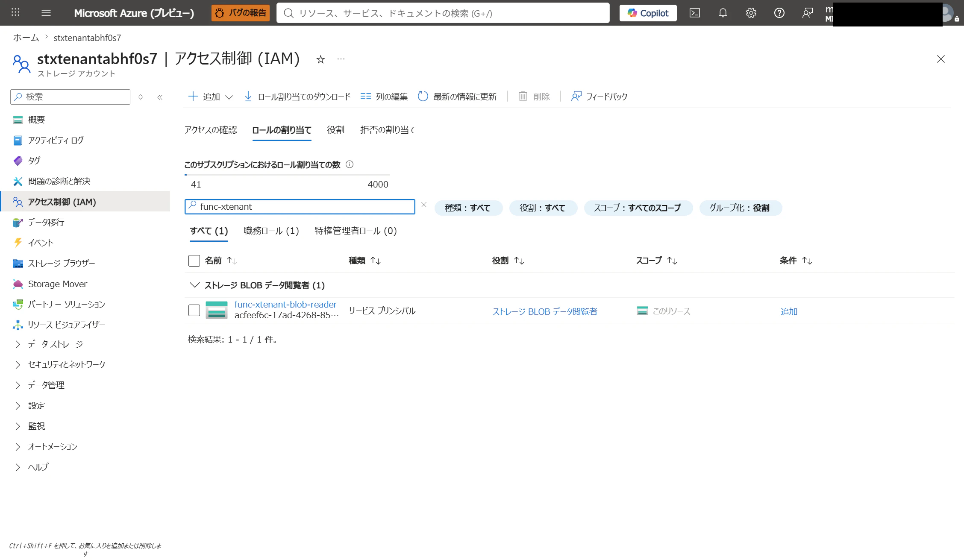Open スコープ : すべてのスコープ filter
The image size is (964, 560).
[638, 208]
